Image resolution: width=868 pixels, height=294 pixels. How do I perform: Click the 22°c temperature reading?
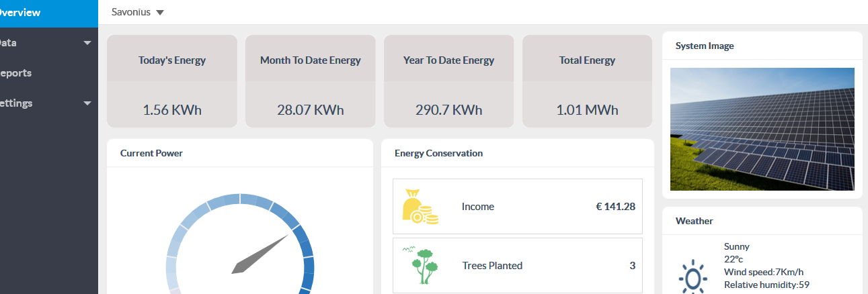(734, 259)
